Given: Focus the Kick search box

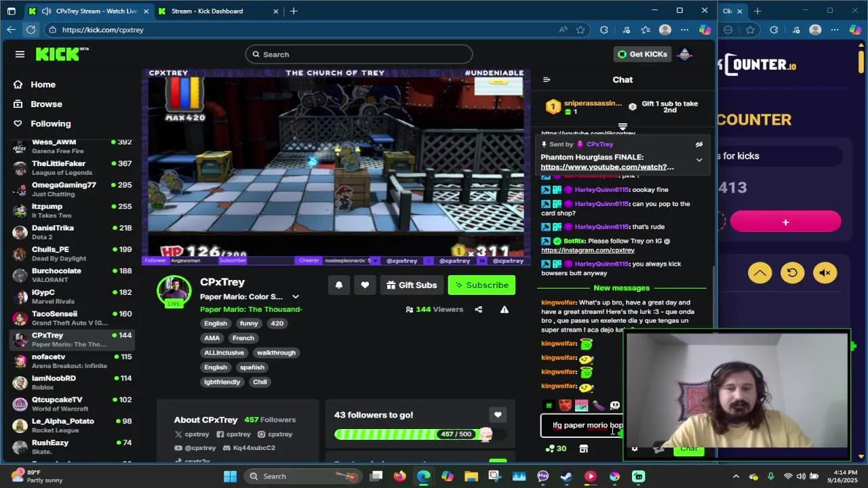Looking at the screenshot, I should (x=359, y=54).
